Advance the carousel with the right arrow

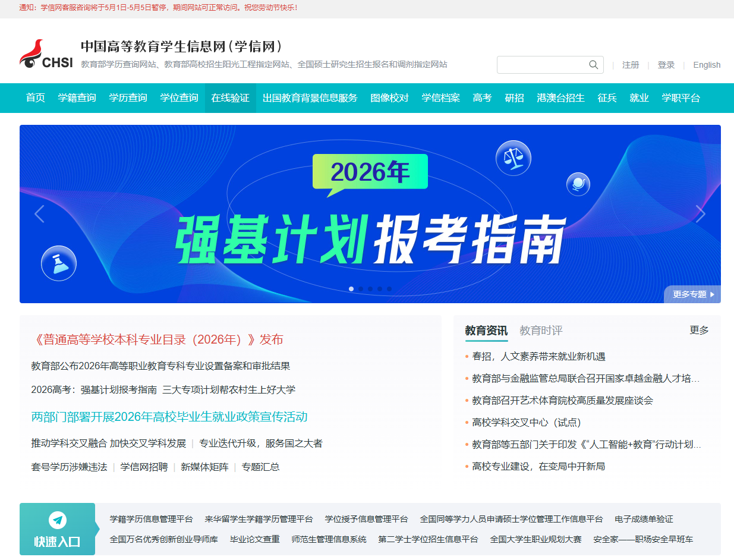coord(700,213)
